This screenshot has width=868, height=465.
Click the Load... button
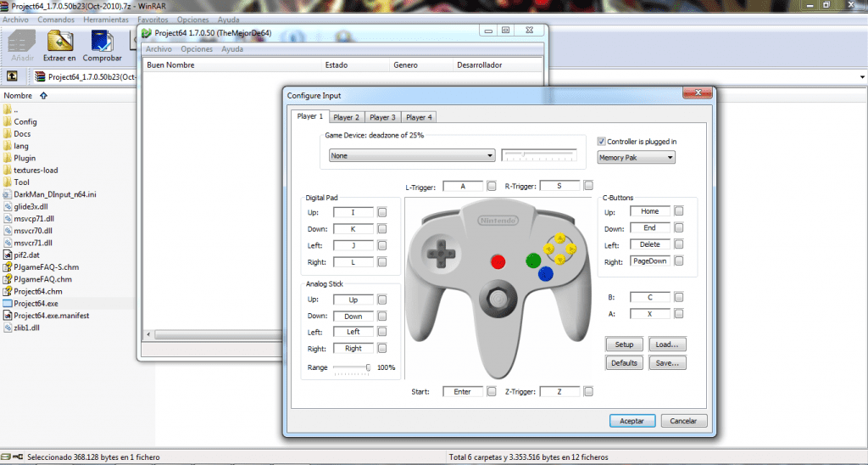(667, 345)
